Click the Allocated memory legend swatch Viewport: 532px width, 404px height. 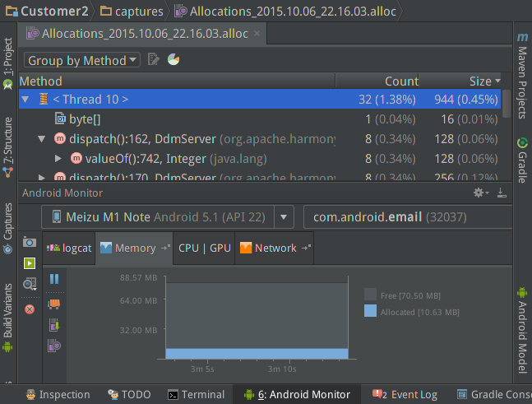click(370, 311)
